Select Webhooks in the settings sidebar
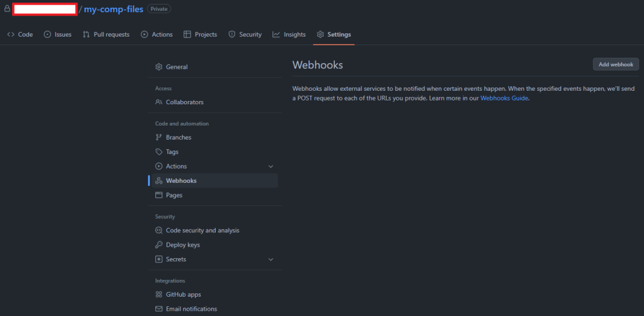 coord(181,181)
